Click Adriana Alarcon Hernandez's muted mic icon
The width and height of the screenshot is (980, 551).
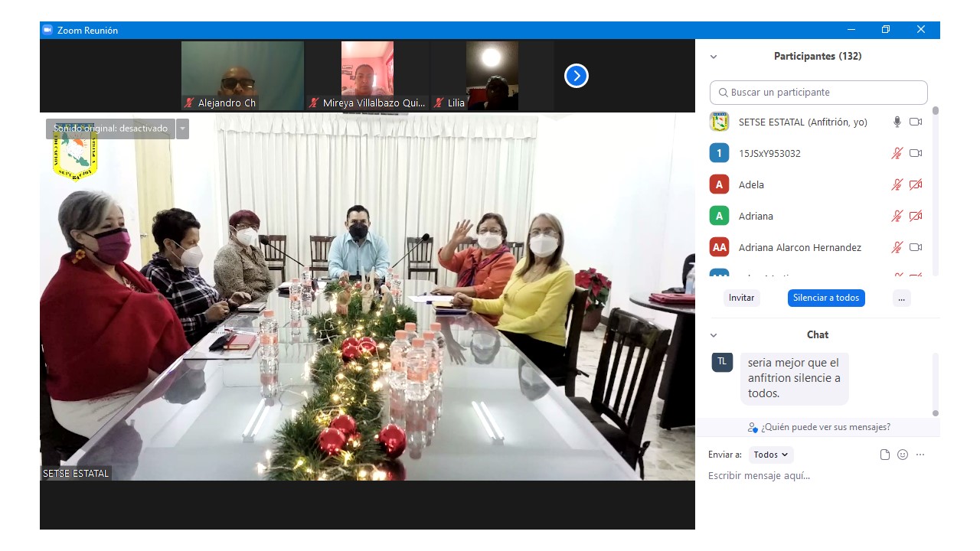897,247
